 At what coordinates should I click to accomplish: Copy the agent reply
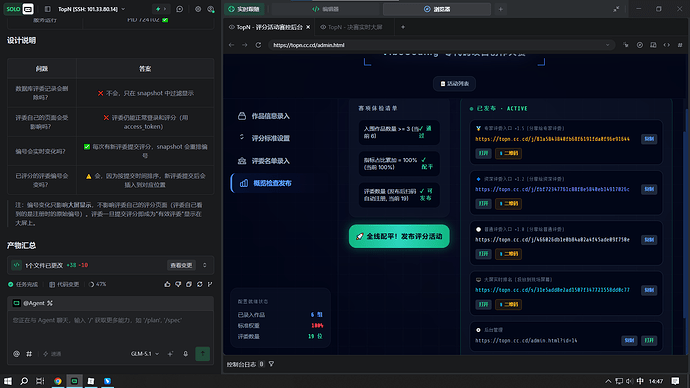(189, 285)
